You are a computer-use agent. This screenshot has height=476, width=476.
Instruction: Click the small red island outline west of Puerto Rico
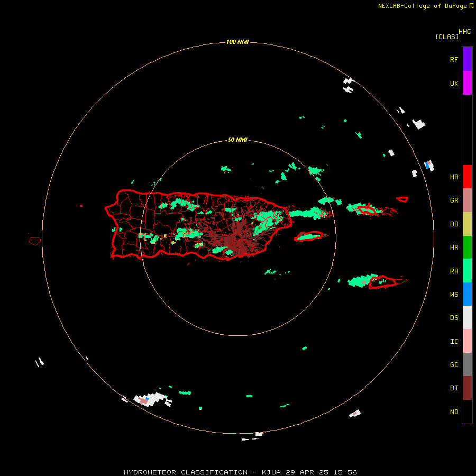pyautogui.click(x=35, y=241)
